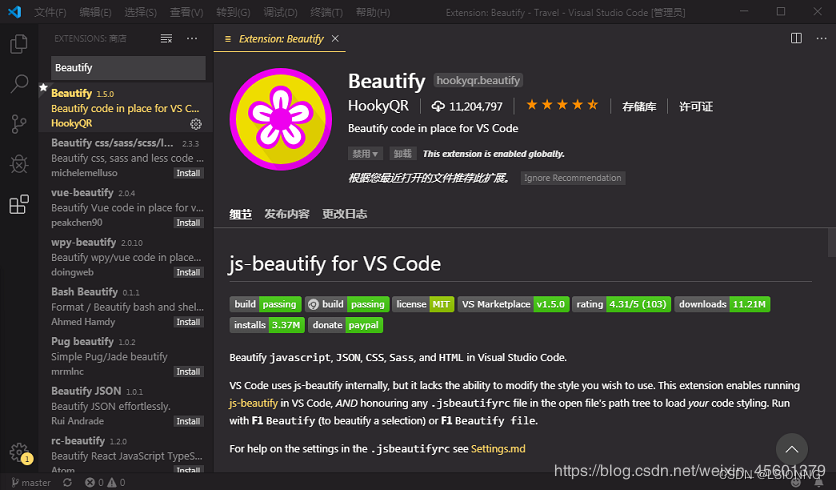Viewport: 836px width, 490px height.
Task: Open Beautify extension manage gear
Action: click(x=196, y=124)
